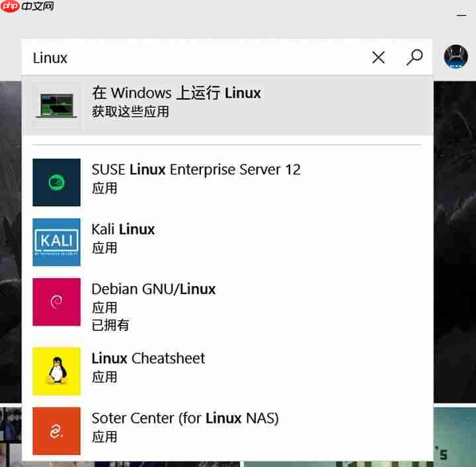Open the Linux Cheatsheet penguin icon
The image size is (476, 467).
(56, 371)
